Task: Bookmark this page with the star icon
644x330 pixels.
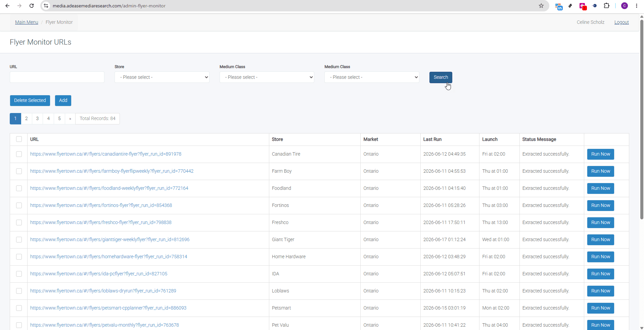Action: [x=541, y=6]
